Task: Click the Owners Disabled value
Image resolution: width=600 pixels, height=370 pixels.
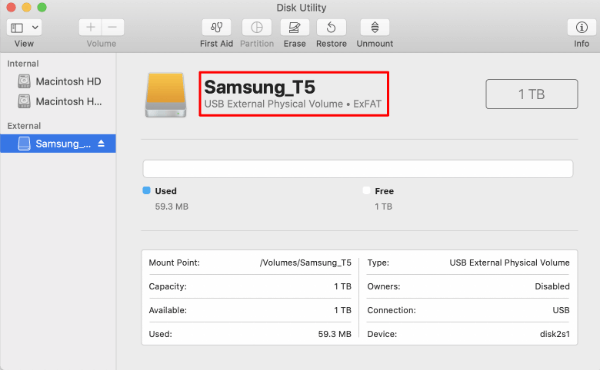Action: pyautogui.click(x=552, y=287)
